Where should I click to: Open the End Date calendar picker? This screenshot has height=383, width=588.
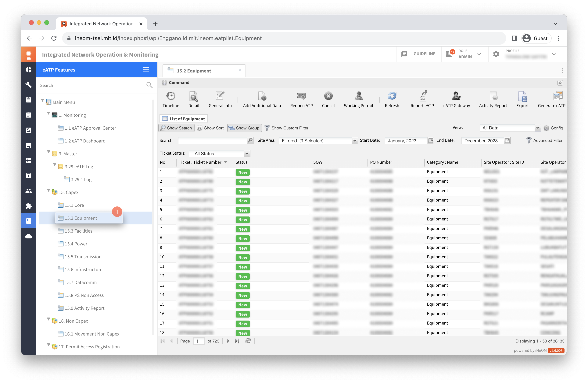click(507, 140)
